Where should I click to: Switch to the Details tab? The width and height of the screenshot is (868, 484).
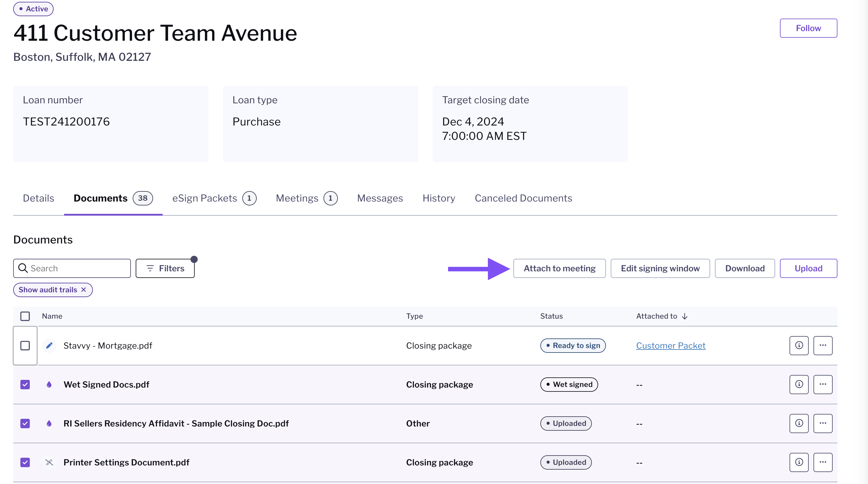point(38,198)
